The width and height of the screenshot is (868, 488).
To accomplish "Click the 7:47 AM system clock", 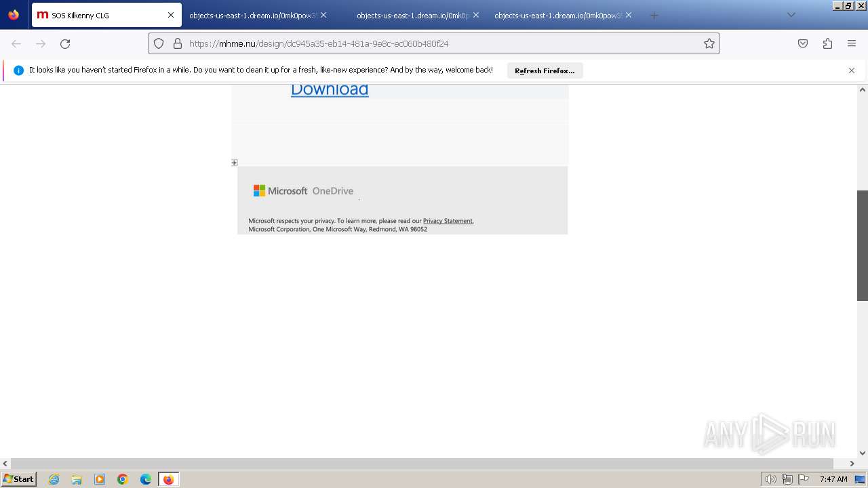I will click(x=833, y=479).
